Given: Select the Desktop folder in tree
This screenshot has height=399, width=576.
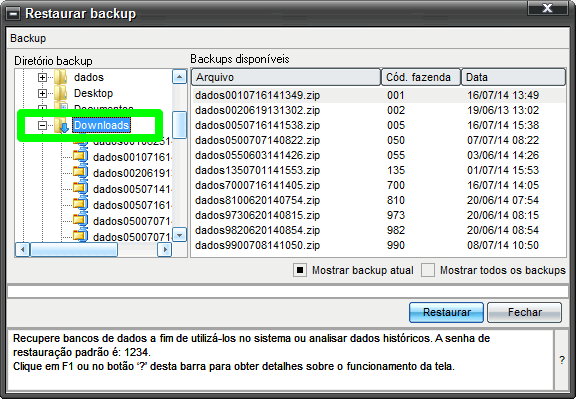Looking at the screenshot, I should pyautogui.click(x=93, y=93).
